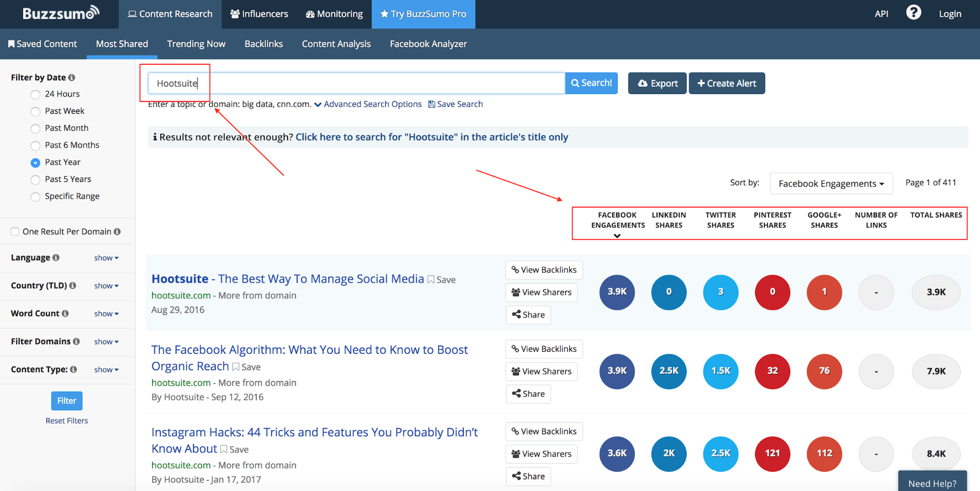Image resolution: width=980 pixels, height=491 pixels.
Task: Apply filters with the Filter button
Action: point(67,401)
